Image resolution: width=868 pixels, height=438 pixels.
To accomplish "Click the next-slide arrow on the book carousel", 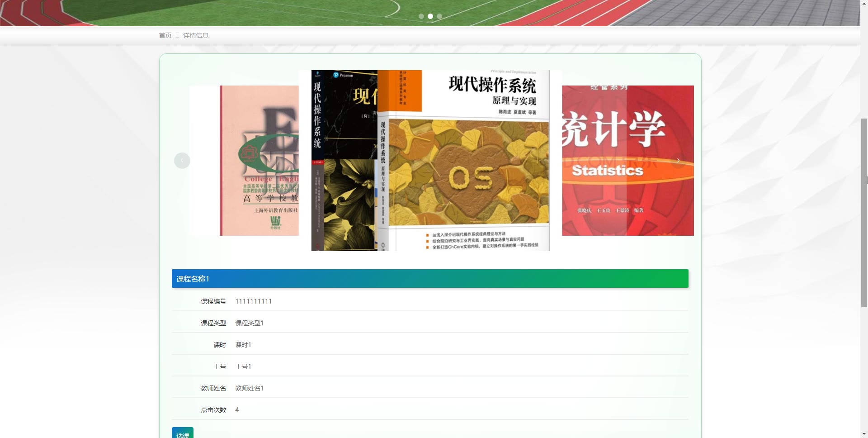I will click(678, 161).
